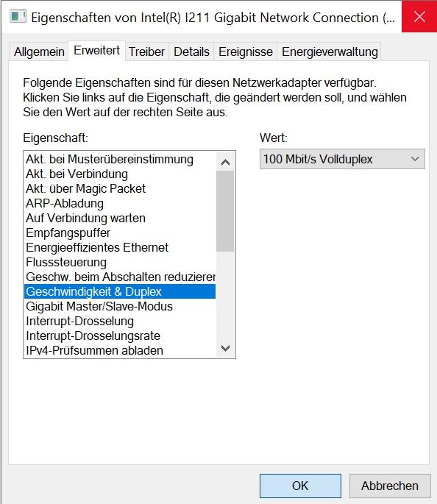
Task: Click the property list scrollbar thumb
Action: (x=225, y=211)
